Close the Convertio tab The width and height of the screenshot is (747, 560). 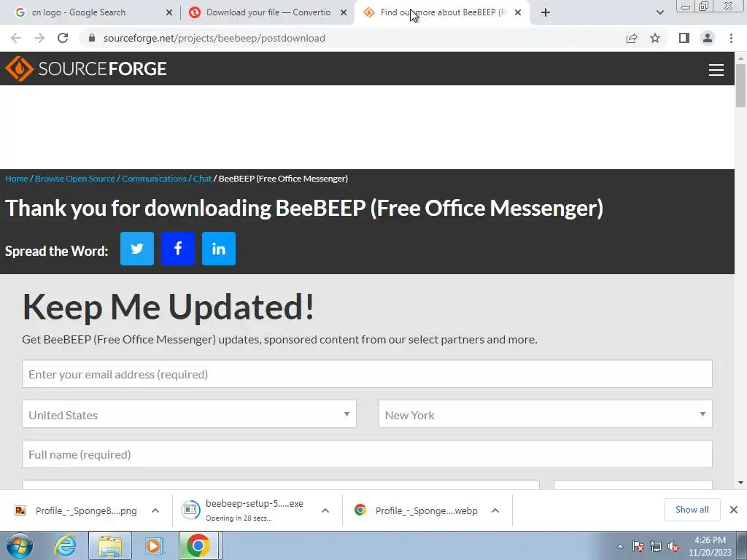tap(343, 13)
